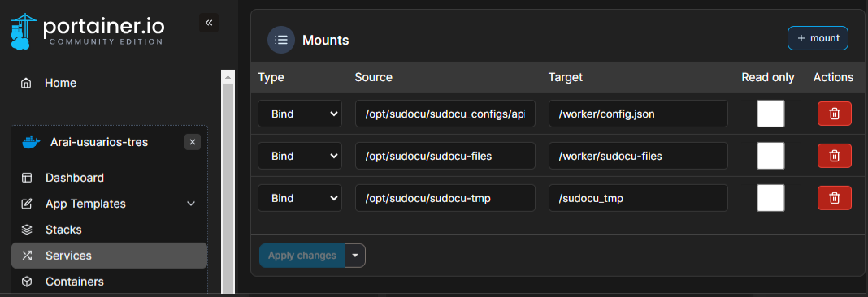Click the Mounts section title
This screenshot has height=297, width=868.
coord(325,41)
